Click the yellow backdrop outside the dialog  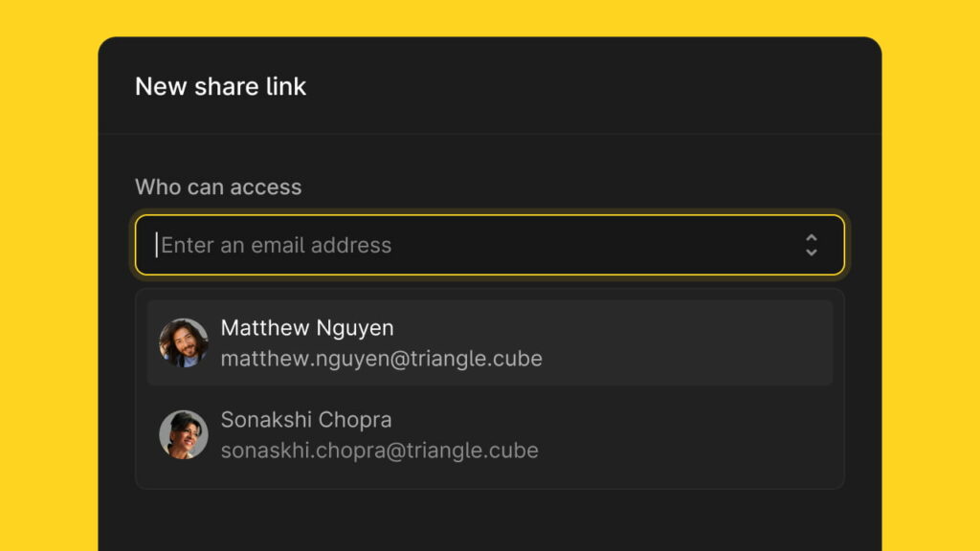click(x=49, y=275)
